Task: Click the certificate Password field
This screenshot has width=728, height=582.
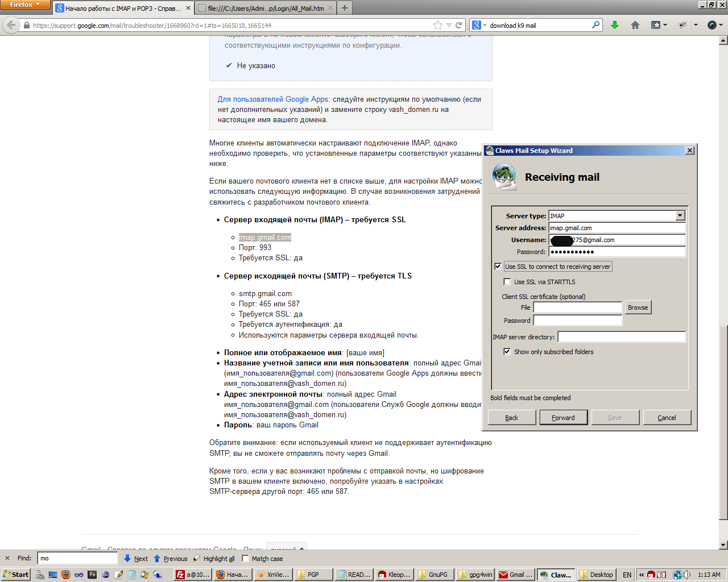Action: (x=578, y=321)
